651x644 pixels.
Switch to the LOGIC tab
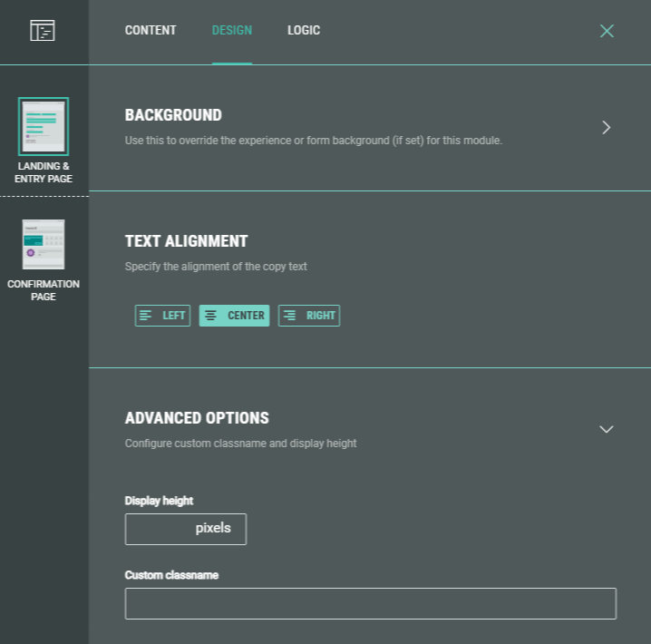tap(304, 31)
